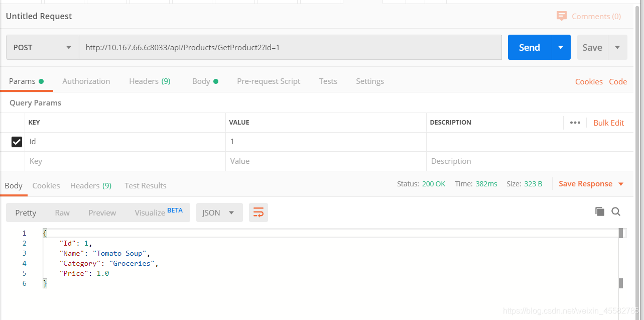Open the Comments icon
This screenshot has height=320, width=644.
click(562, 16)
